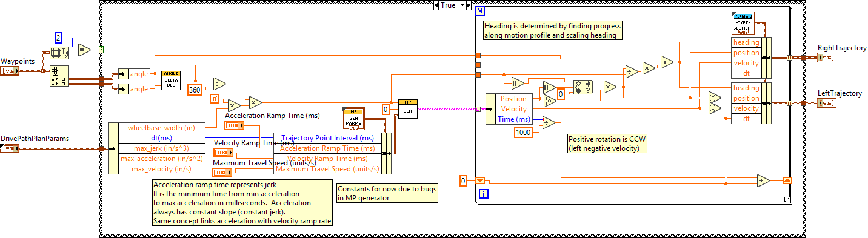Click the bottom angle unbundle element
The height and width of the screenshot is (238, 868).
139,89
